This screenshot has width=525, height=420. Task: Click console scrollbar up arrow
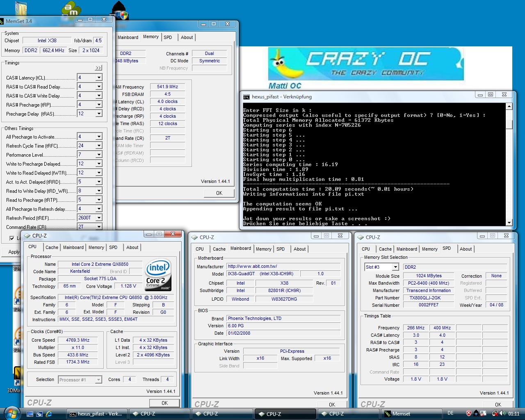point(509,107)
